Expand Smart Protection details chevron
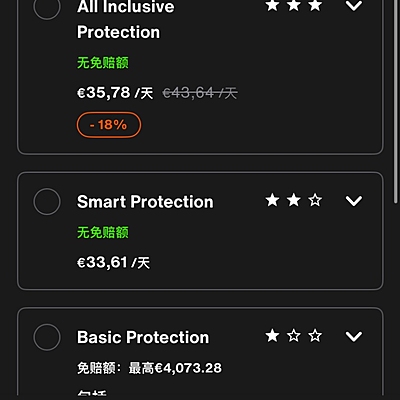Viewport: 400px width, 400px height. (x=354, y=201)
